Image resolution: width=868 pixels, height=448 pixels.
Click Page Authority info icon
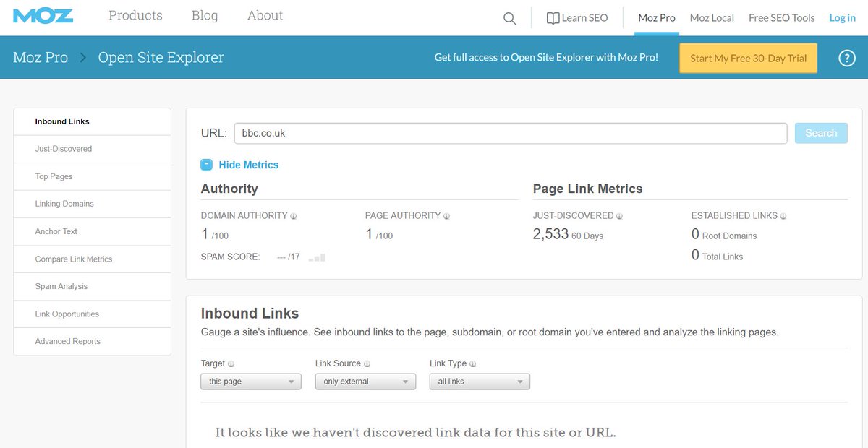pos(447,216)
